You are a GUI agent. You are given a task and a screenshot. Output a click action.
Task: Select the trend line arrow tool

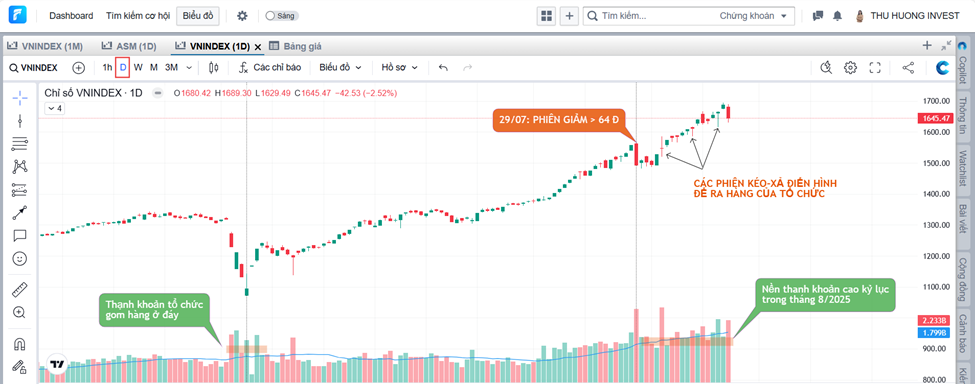coord(20,213)
